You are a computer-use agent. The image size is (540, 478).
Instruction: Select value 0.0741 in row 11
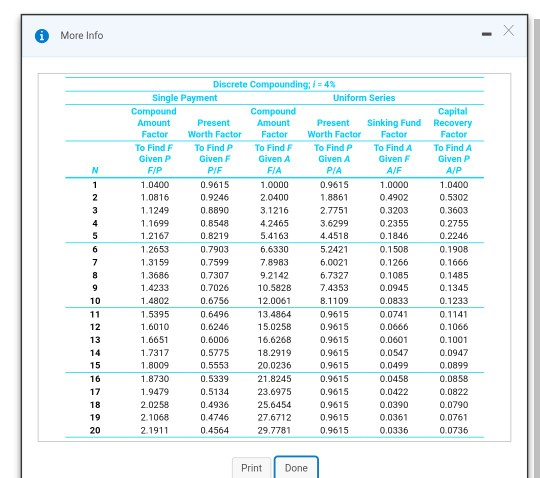click(394, 314)
